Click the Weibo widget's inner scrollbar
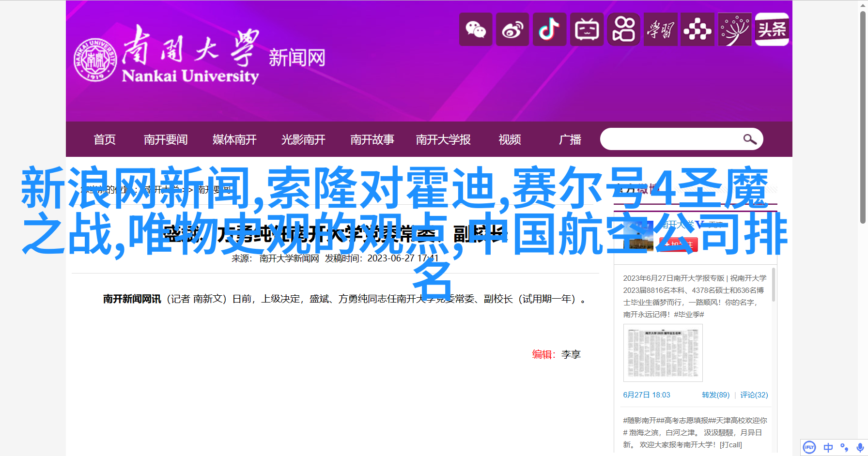This screenshot has width=868, height=456. (774, 286)
